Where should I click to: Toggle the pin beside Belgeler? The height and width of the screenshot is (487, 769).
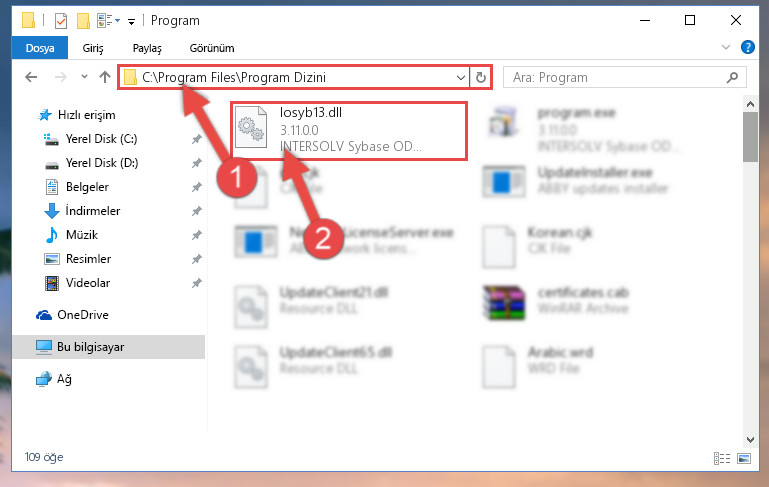point(197,187)
